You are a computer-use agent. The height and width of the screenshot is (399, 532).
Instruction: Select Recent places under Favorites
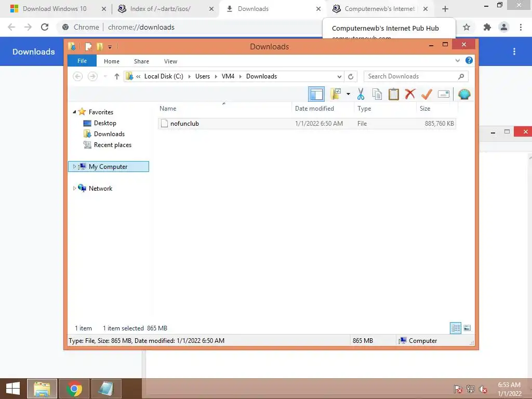point(112,145)
